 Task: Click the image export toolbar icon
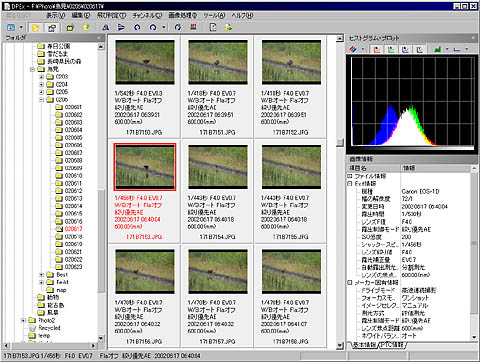(x=229, y=27)
